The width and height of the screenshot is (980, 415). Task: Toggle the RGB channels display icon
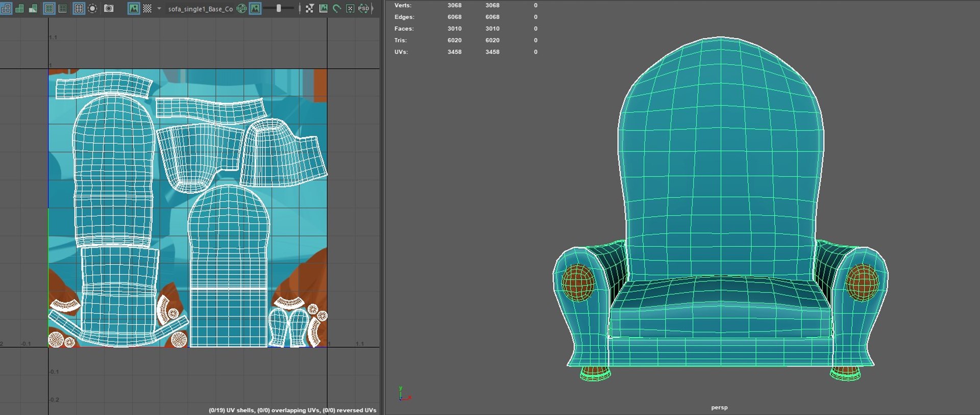241,9
